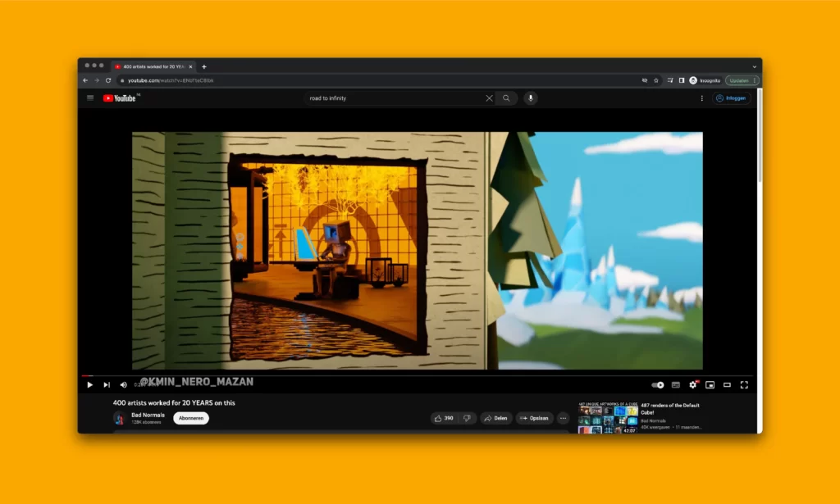This screenshot has width=840, height=504.
Task: Toggle the browser side panel
Action: (682, 81)
